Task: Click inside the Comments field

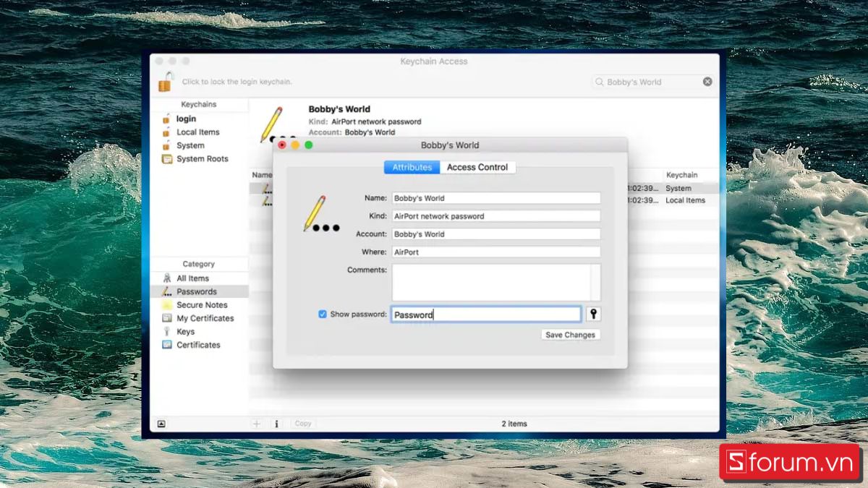Action: [495, 281]
